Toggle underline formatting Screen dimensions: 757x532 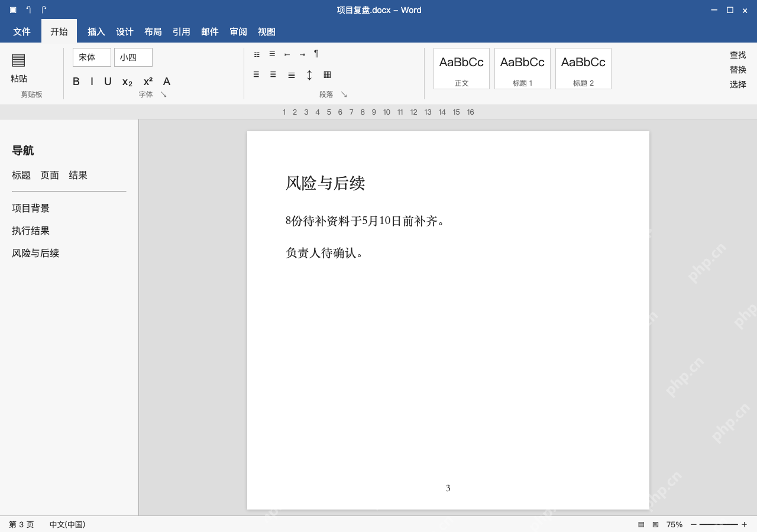coord(108,82)
